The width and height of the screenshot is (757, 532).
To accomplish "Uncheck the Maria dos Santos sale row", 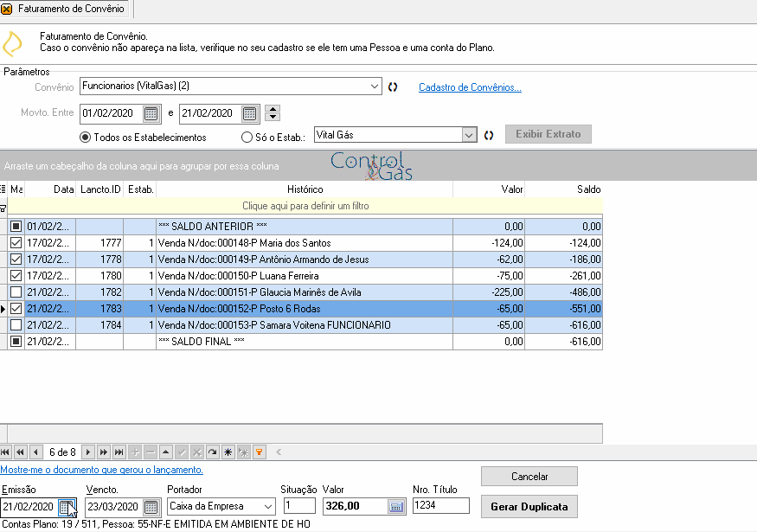I will 16,243.
